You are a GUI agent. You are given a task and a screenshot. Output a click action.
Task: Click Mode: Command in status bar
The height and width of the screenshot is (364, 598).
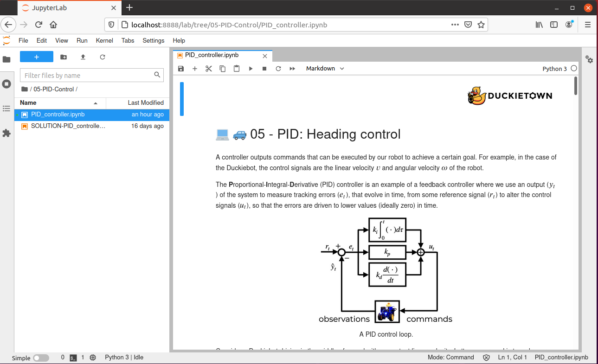pos(451,358)
